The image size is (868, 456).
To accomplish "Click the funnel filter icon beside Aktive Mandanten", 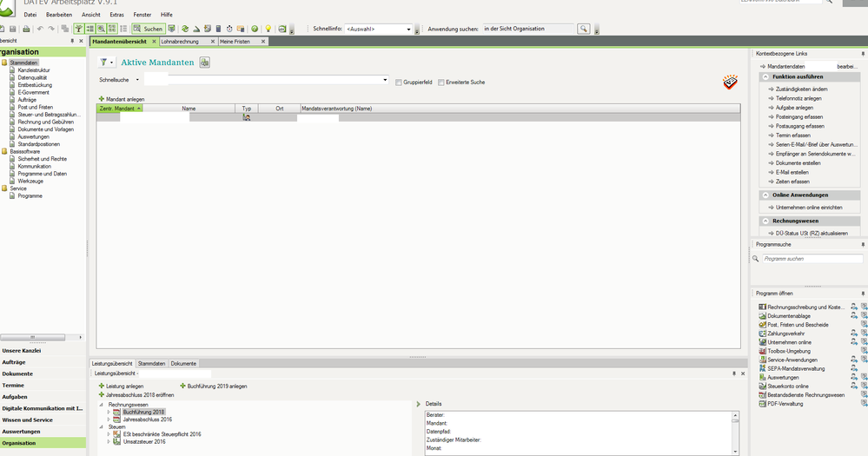I will pyautogui.click(x=103, y=63).
